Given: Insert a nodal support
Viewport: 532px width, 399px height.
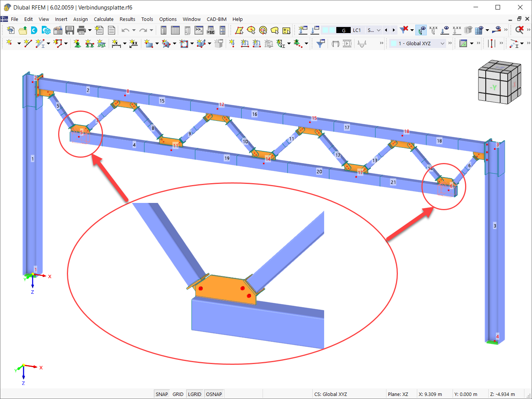Looking at the screenshot, I should click(x=78, y=43).
